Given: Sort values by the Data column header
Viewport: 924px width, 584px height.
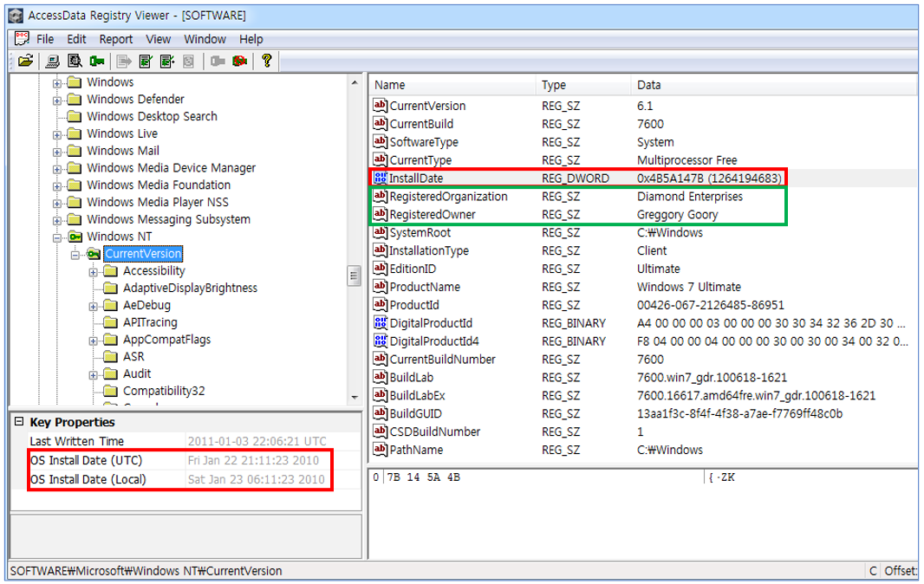Looking at the screenshot, I should click(774, 85).
